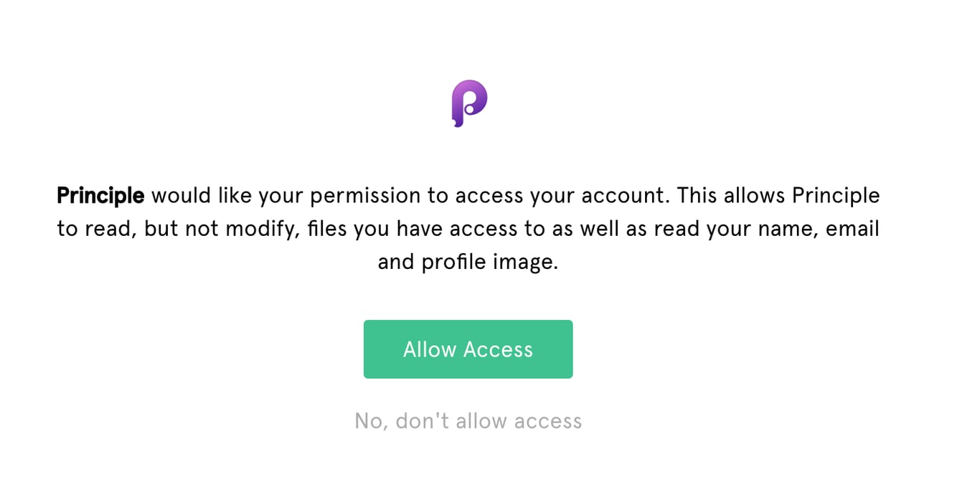Deny access using the gray text link
Viewport: 980px width, 492px height.
pyautogui.click(x=468, y=420)
